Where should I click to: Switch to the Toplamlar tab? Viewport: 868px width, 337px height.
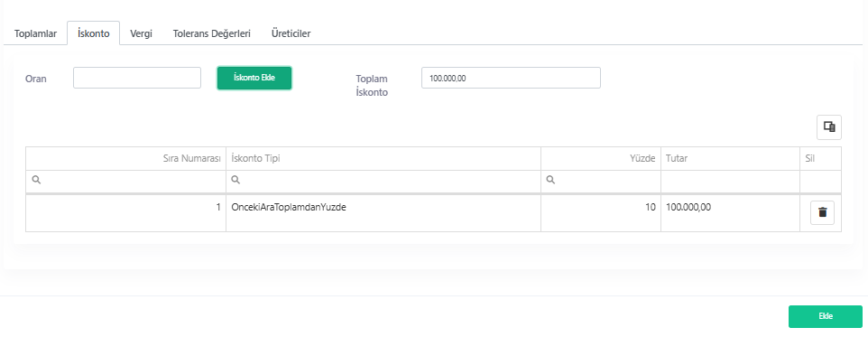coord(35,33)
